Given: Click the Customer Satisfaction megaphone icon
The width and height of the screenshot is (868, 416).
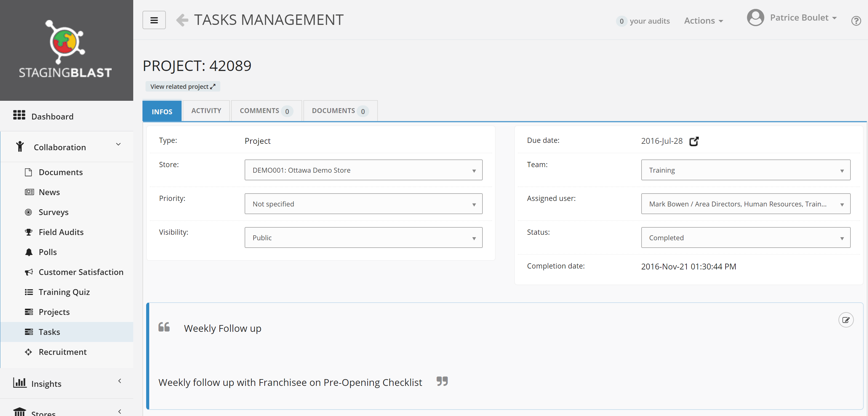Looking at the screenshot, I should coord(29,272).
